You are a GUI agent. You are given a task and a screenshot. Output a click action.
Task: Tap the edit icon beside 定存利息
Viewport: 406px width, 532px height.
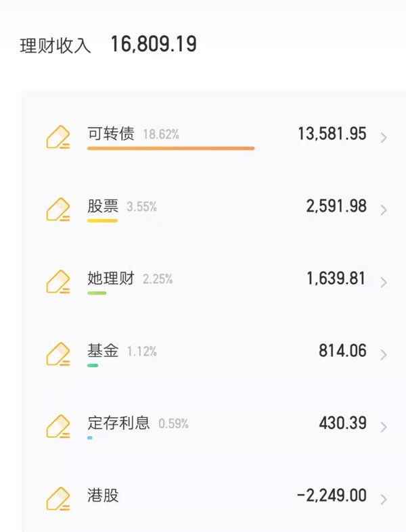[58, 426]
